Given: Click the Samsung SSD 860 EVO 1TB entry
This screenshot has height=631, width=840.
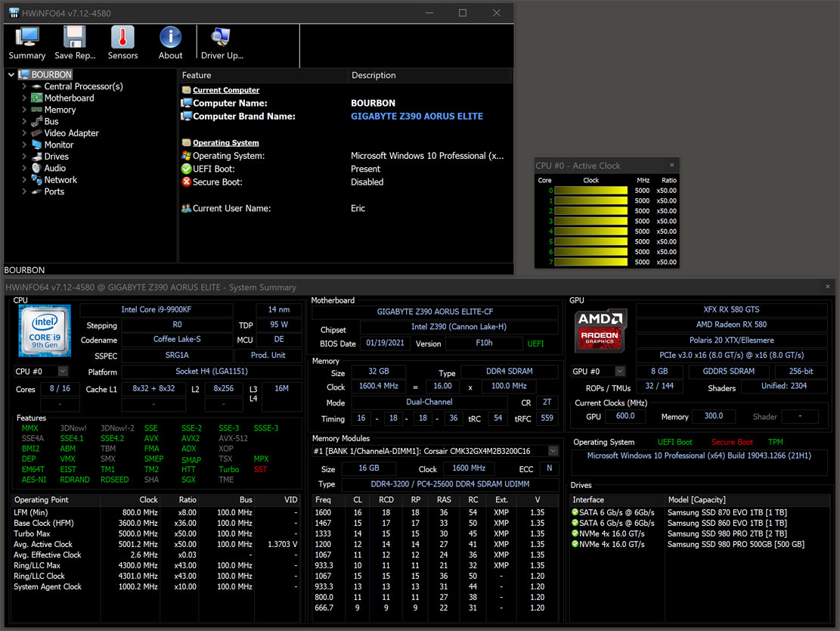Looking at the screenshot, I should (727, 524).
